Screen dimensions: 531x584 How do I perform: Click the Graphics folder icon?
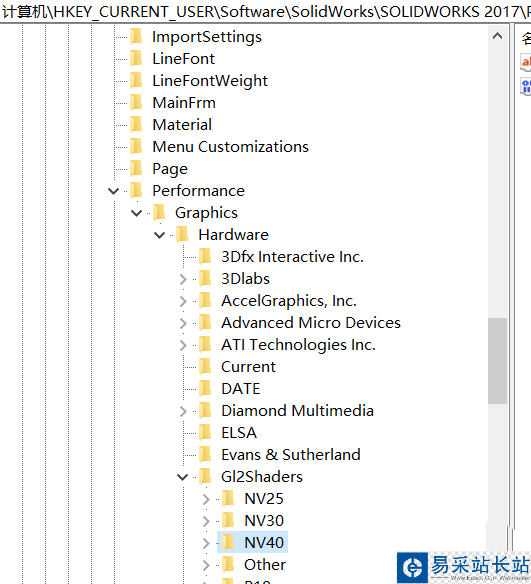point(159,212)
